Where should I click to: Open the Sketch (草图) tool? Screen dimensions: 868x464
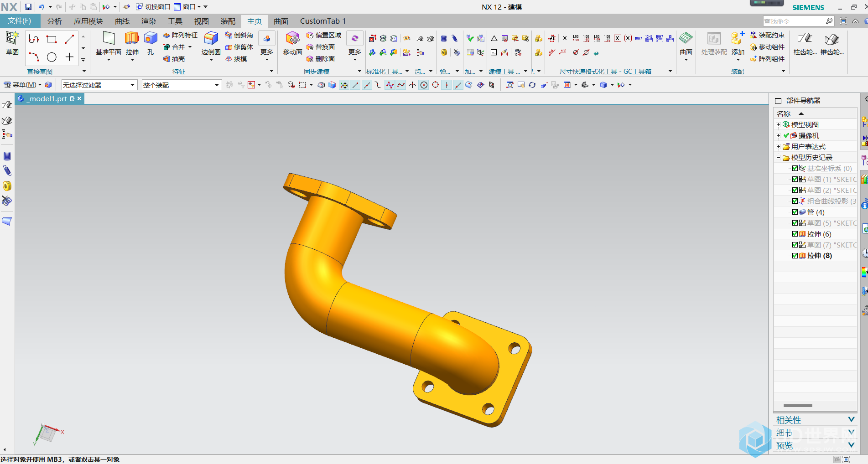(x=12, y=43)
